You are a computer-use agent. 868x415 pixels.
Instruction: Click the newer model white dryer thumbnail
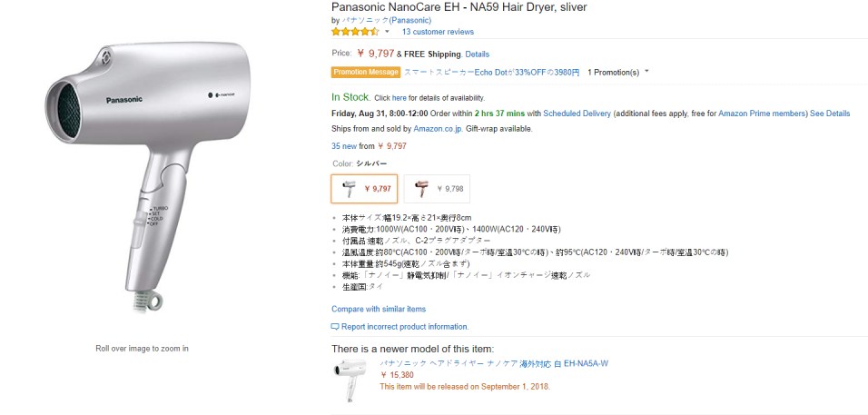pyautogui.click(x=351, y=379)
